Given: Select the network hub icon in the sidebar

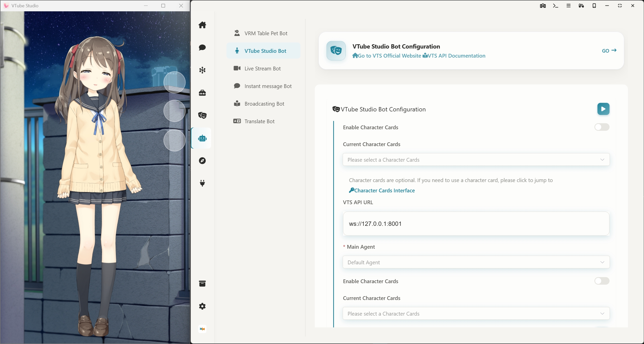Looking at the screenshot, I should pos(202,70).
